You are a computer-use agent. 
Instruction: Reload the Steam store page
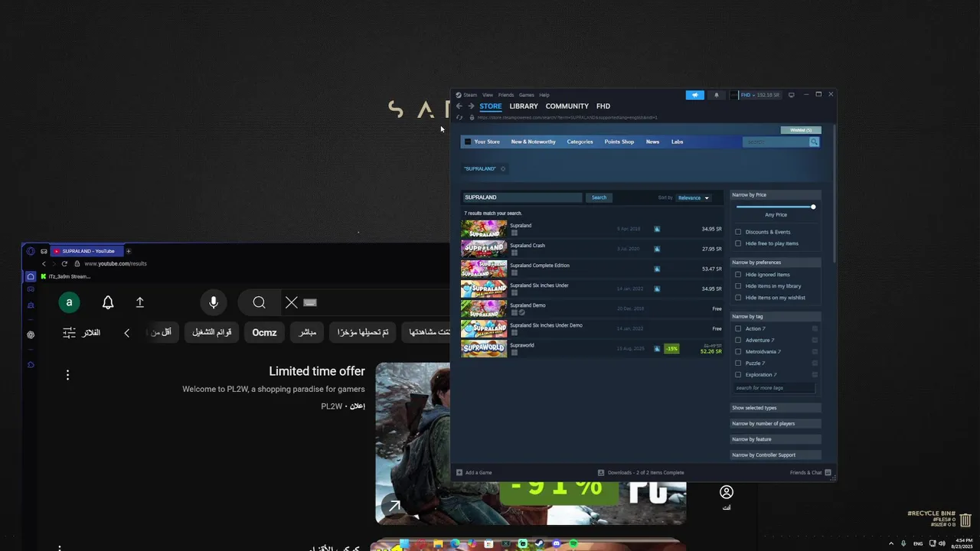459,117
